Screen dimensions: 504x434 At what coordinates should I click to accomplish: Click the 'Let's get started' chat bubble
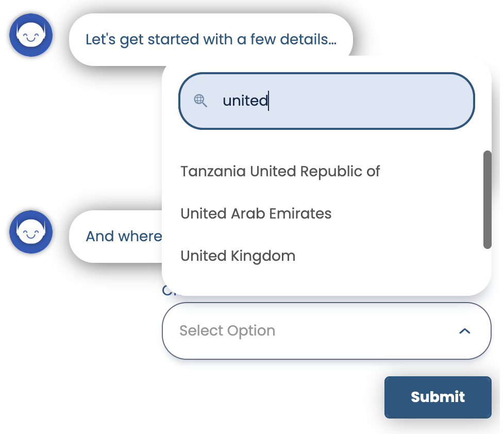pyautogui.click(x=211, y=39)
